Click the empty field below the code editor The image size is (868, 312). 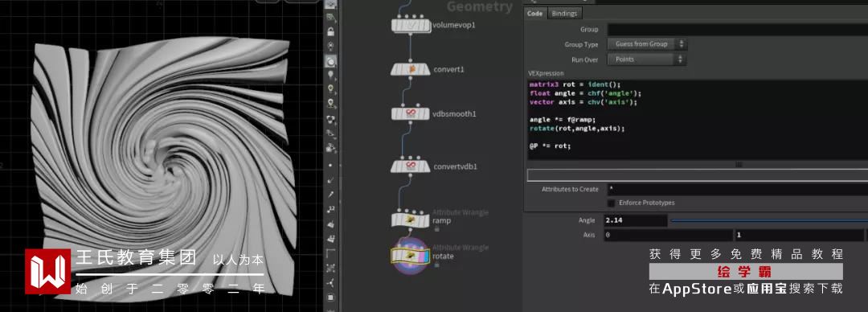coord(698,175)
